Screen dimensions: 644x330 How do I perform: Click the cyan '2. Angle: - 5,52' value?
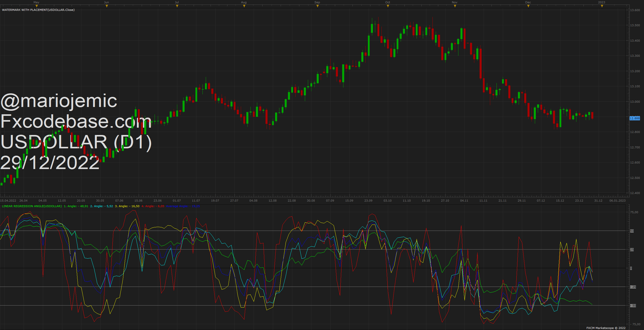point(102,206)
